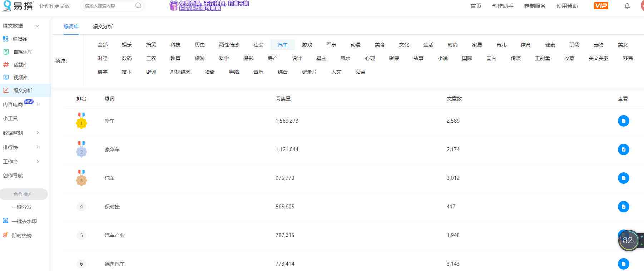Select the 移民 domain filter

pos(628,58)
